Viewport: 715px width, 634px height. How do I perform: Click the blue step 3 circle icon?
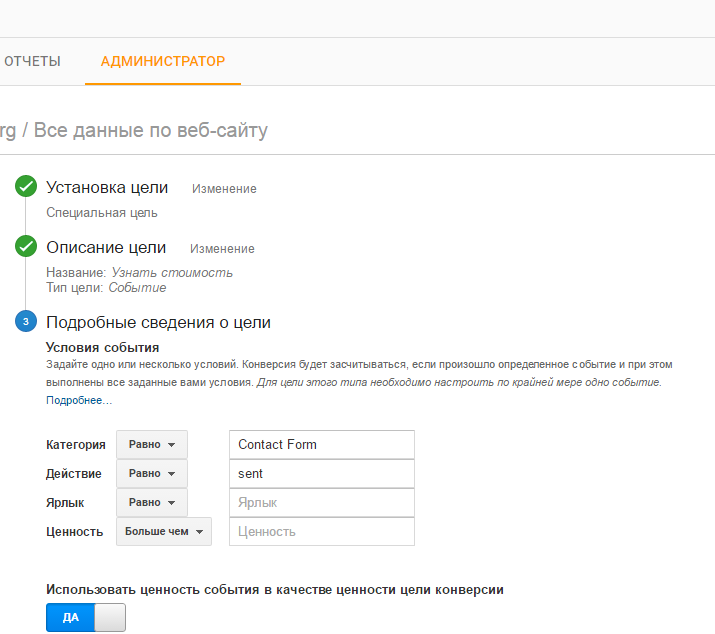point(27,322)
